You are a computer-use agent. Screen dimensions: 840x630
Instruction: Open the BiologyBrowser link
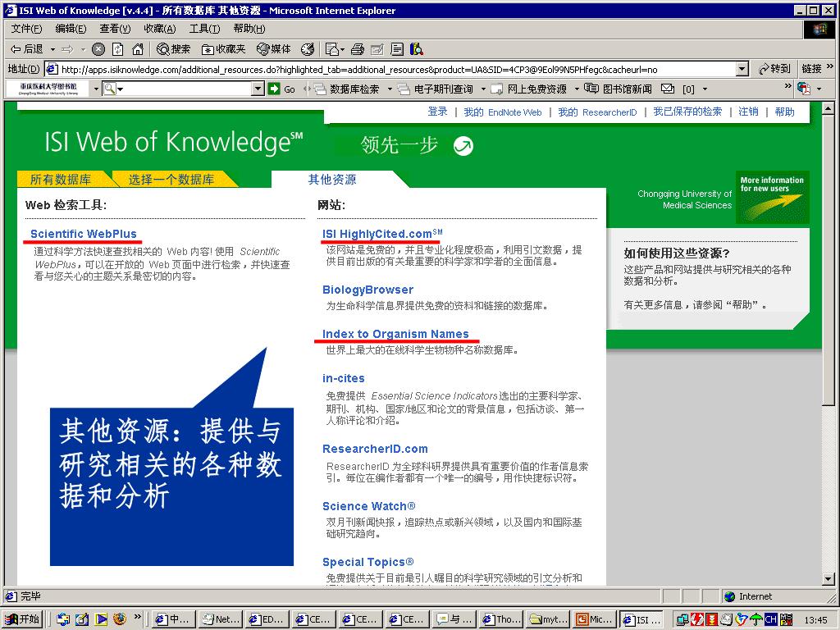pyautogui.click(x=368, y=290)
